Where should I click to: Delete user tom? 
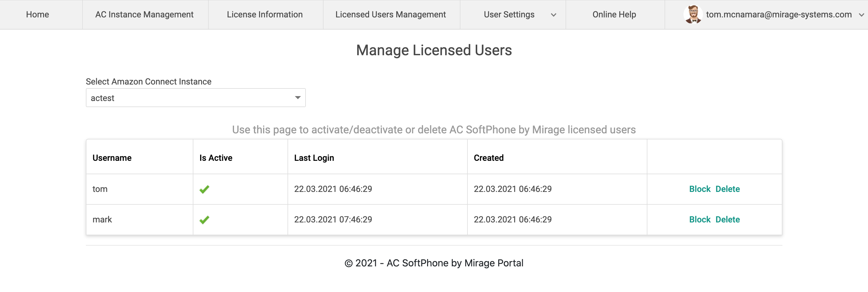[x=727, y=189]
